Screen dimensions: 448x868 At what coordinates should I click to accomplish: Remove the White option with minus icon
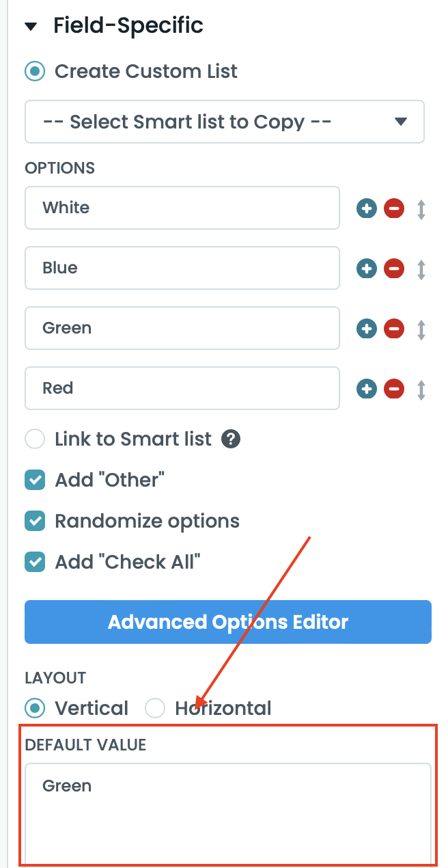pos(394,208)
